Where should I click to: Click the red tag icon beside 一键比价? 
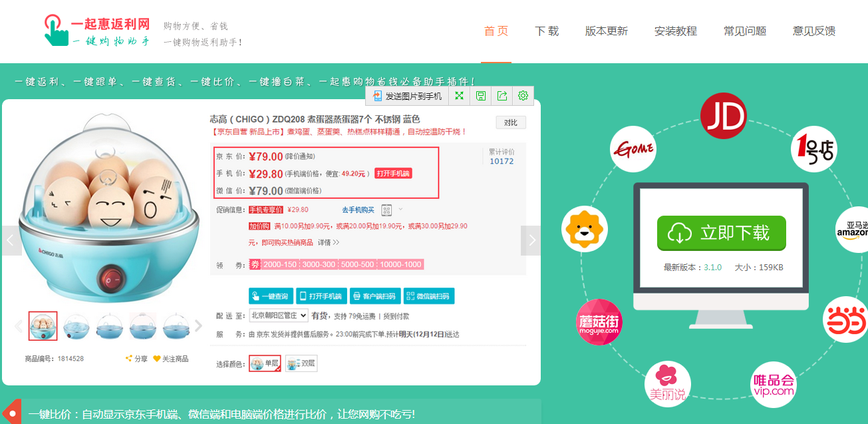point(11,413)
